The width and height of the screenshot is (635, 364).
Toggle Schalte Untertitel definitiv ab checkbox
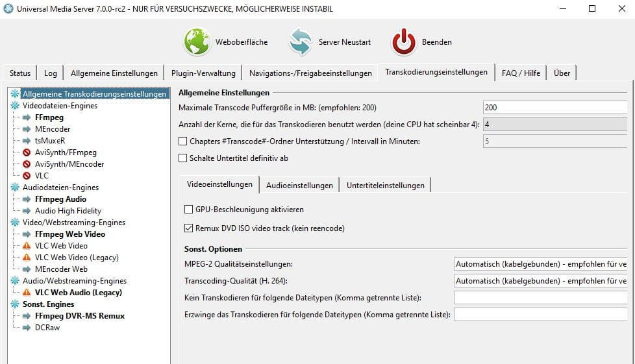click(x=183, y=158)
